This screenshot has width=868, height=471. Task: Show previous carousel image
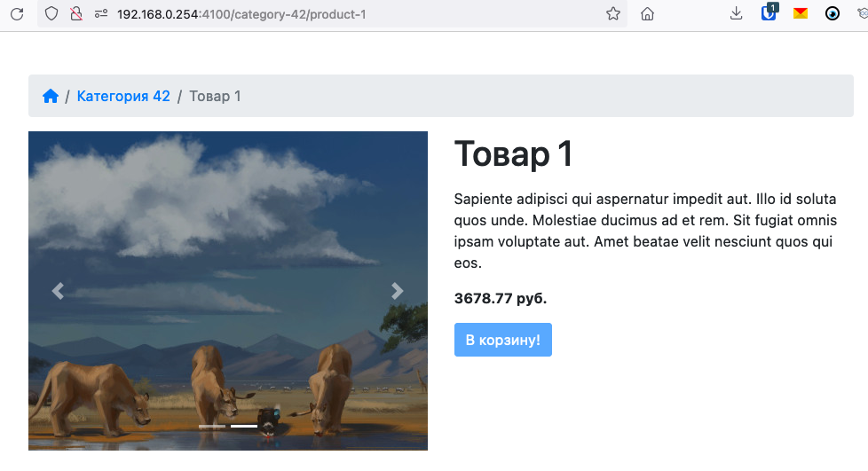pos(58,291)
